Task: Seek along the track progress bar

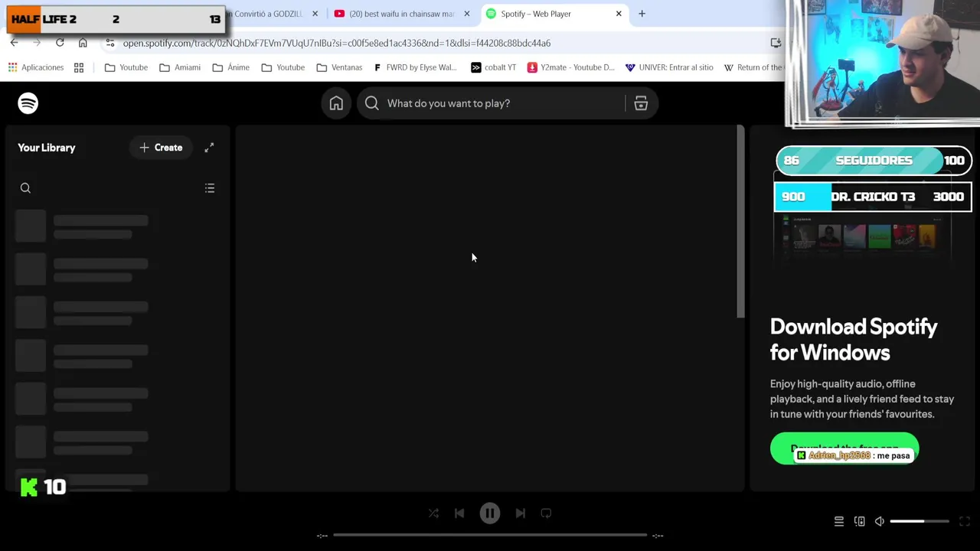Action: click(490, 535)
